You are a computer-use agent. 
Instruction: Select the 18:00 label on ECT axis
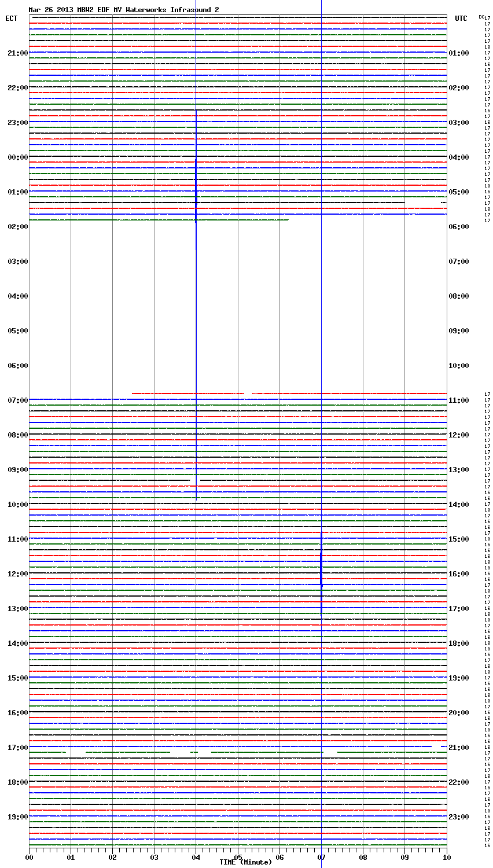click(17, 782)
